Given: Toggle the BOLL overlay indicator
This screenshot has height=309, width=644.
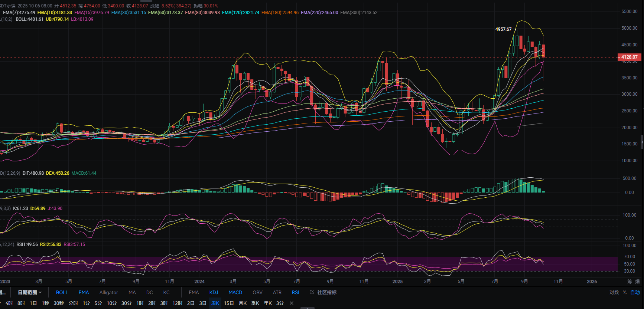Looking at the screenshot, I should click(62, 292).
